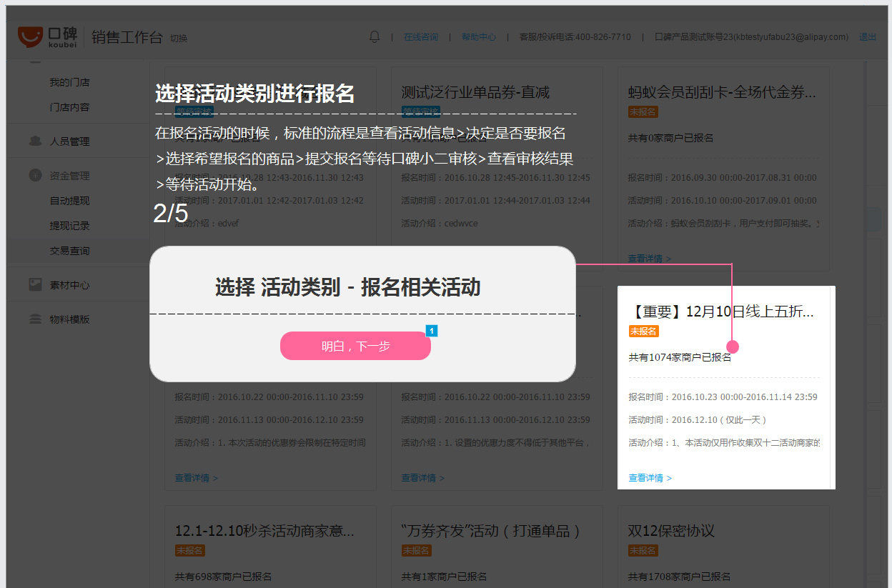Click the 共有1708家商户已报名 text

click(680, 577)
